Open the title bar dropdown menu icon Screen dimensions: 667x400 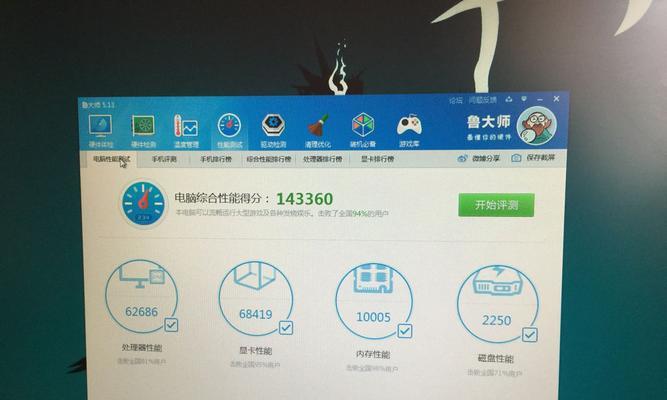coord(524,99)
